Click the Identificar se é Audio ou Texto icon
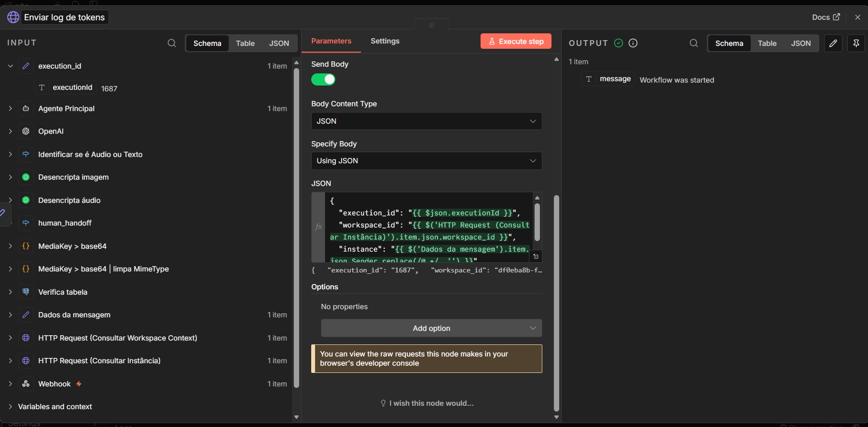The height and width of the screenshot is (427, 868). point(26,155)
